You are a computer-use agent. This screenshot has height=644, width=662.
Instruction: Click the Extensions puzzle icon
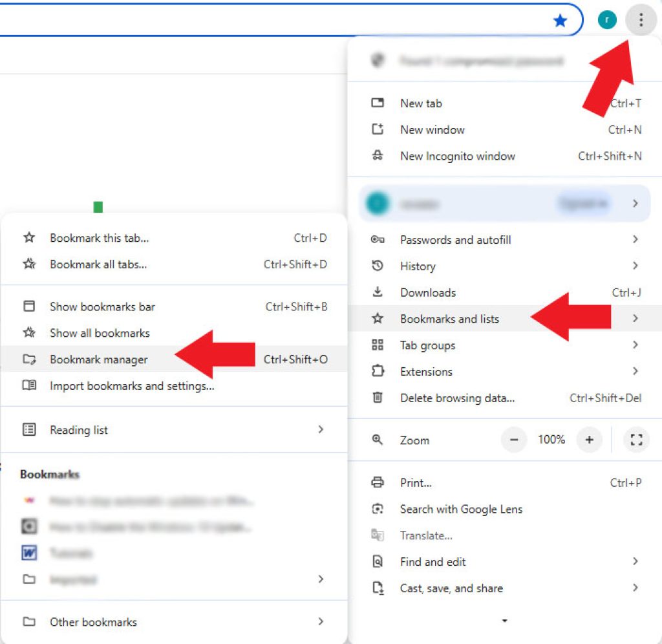[x=378, y=370]
